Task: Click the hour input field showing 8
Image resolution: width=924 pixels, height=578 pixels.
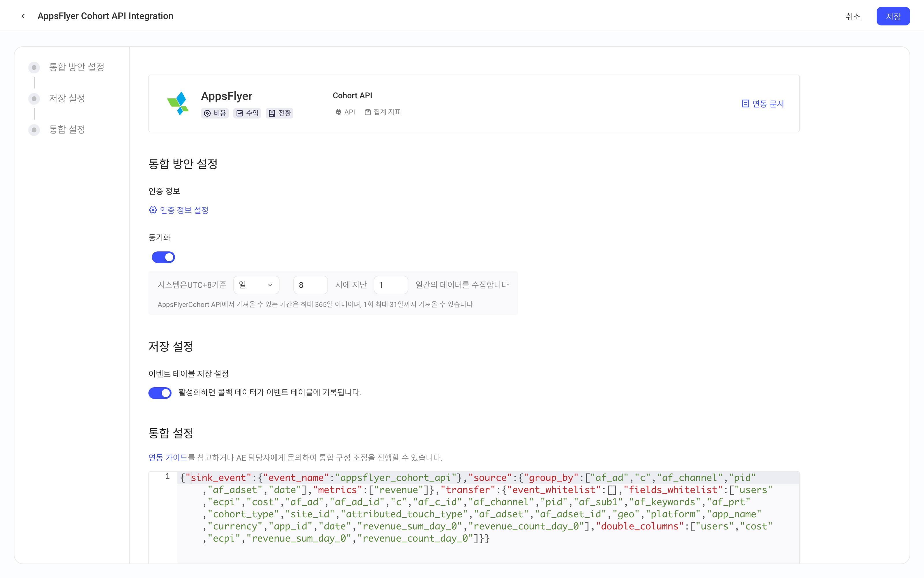Action: [x=310, y=285]
